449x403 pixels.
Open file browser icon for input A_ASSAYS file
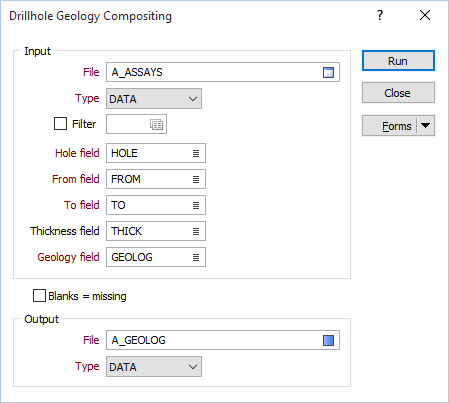[328, 72]
